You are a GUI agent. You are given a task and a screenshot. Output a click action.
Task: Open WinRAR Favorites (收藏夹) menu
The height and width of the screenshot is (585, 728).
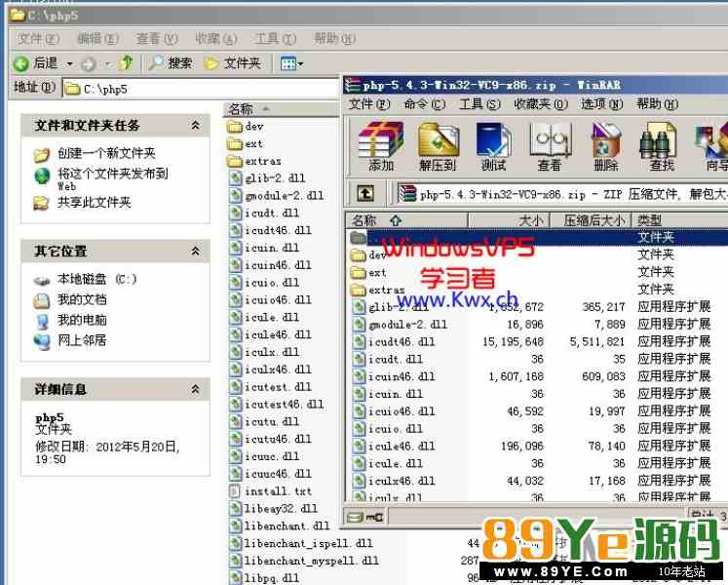(x=541, y=103)
